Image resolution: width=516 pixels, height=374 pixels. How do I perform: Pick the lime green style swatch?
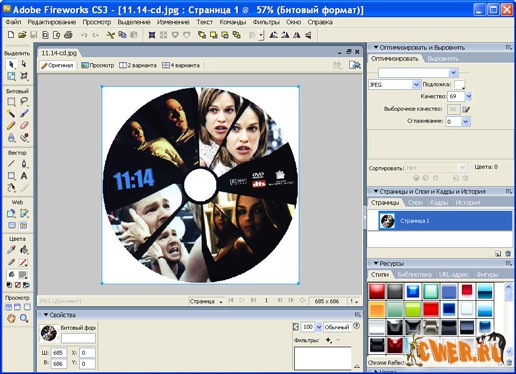tap(413, 309)
